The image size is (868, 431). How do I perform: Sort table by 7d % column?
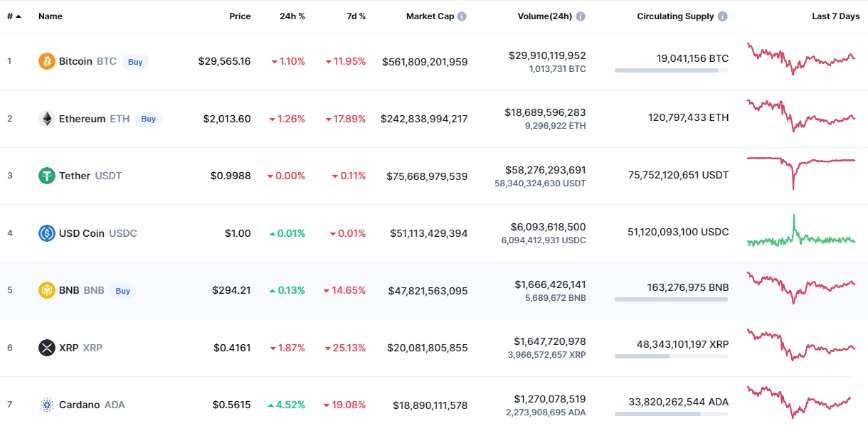coord(356,16)
